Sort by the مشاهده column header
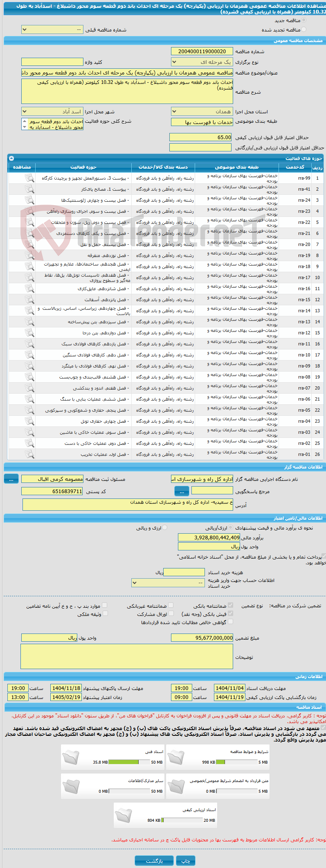Screen dimensions: 326x868 click(22, 167)
